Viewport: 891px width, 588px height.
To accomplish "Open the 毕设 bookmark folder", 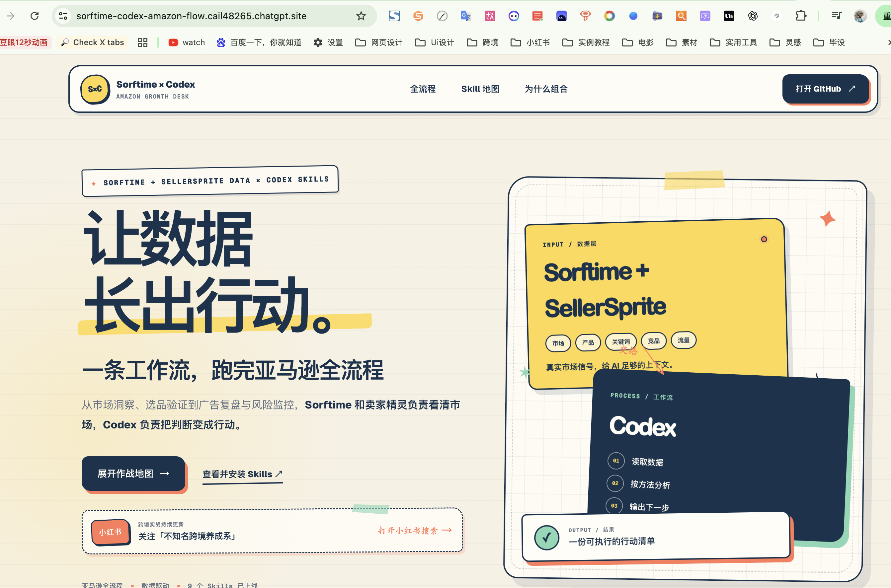I will point(829,42).
